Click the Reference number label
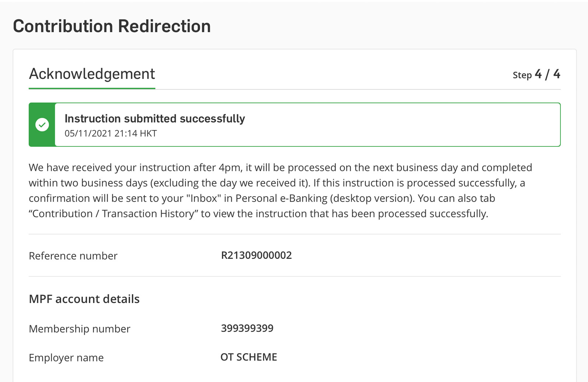 pos(73,256)
